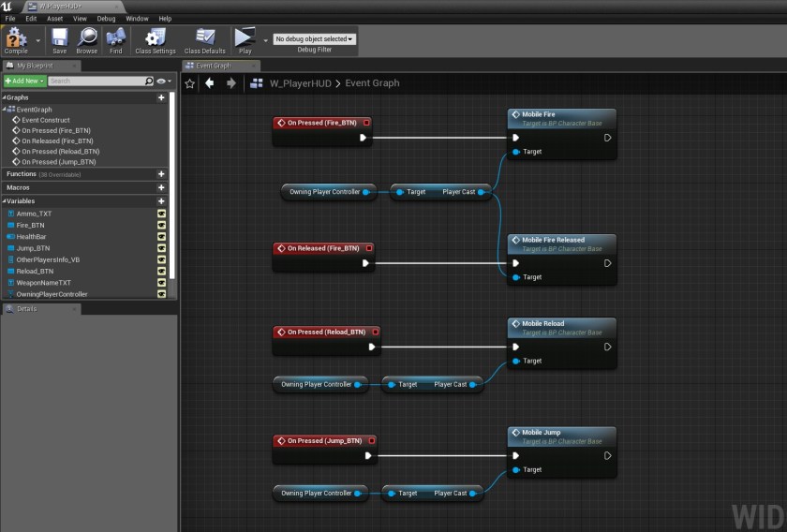
Task: Navigate back with the left arrow in graph
Action: click(209, 83)
